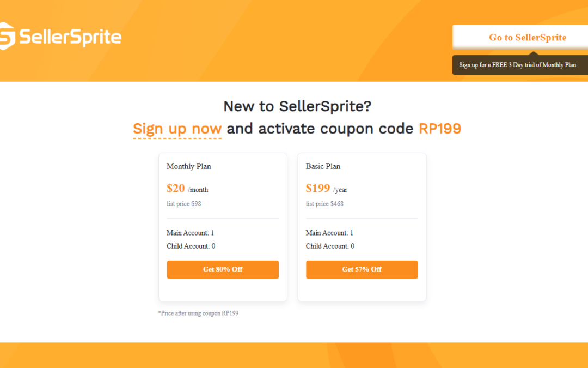This screenshot has height=368, width=588.
Task: Click the list price $468 text
Action: point(324,204)
